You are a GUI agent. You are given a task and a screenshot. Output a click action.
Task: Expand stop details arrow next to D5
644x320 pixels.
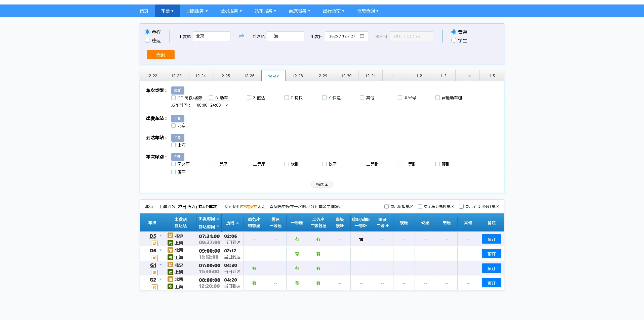[160, 236]
